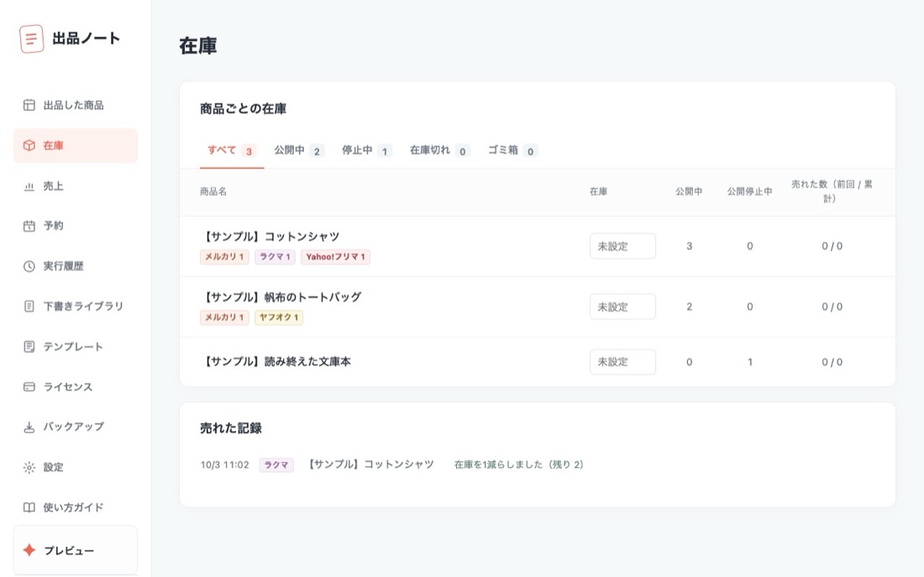Click the 0 / 0 sold count for コットンシャツ
This screenshot has height=577, width=924.
click(x=832, y=246)
